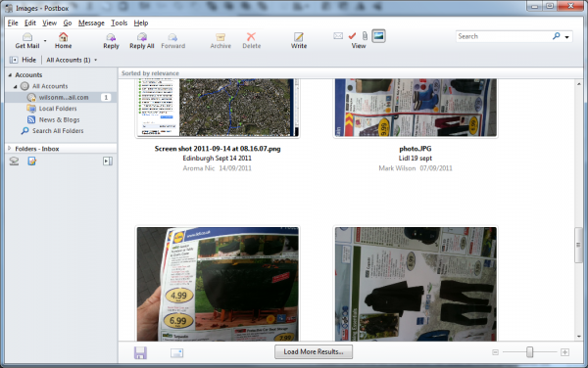This screenshot has width=588, height=368.
Task: Collapse the All Accounts tree node
Action: pyautogui.click(x=16, y=86)
